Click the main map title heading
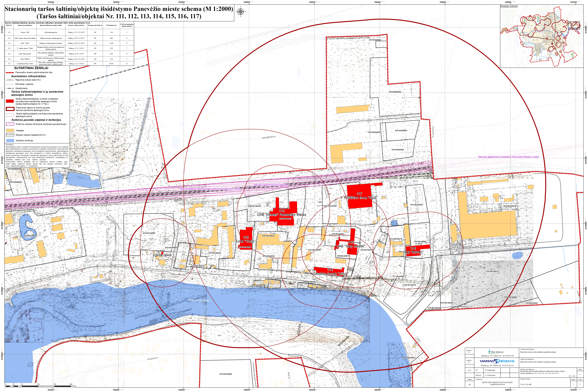This screenshot has width=588, height=392. (x=119, y=13)
